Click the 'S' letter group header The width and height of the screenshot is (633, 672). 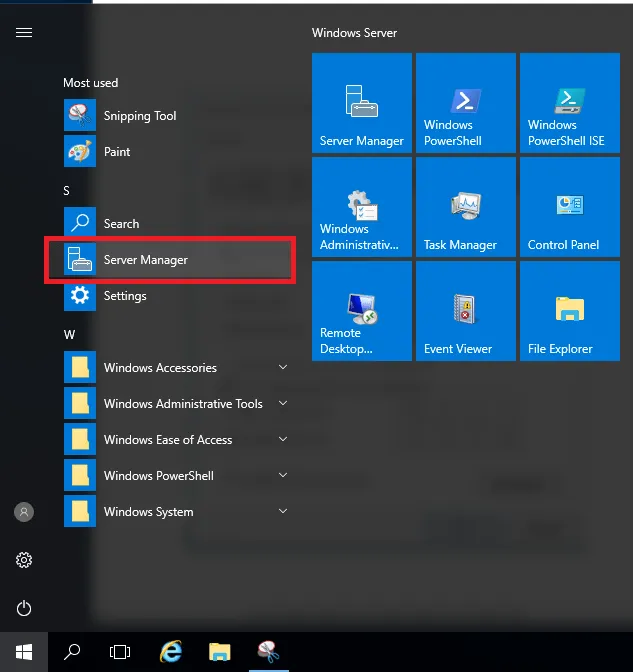[66, 191]
